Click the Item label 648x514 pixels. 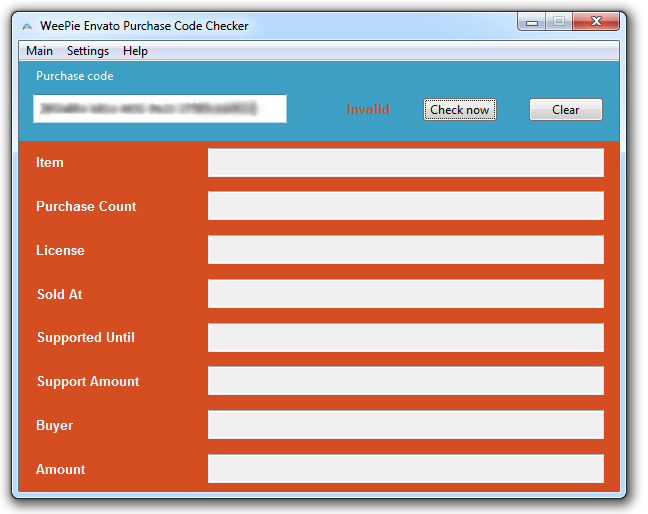[x=50, y=162]
